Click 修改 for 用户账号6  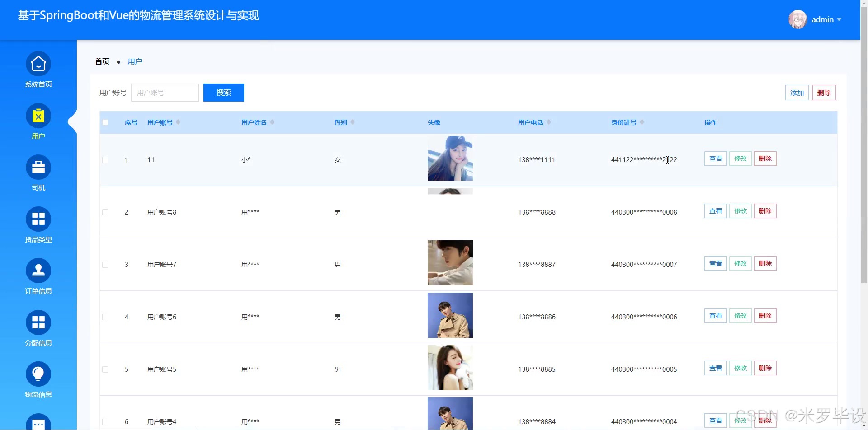pyautogui.click(x=741, y=316)
